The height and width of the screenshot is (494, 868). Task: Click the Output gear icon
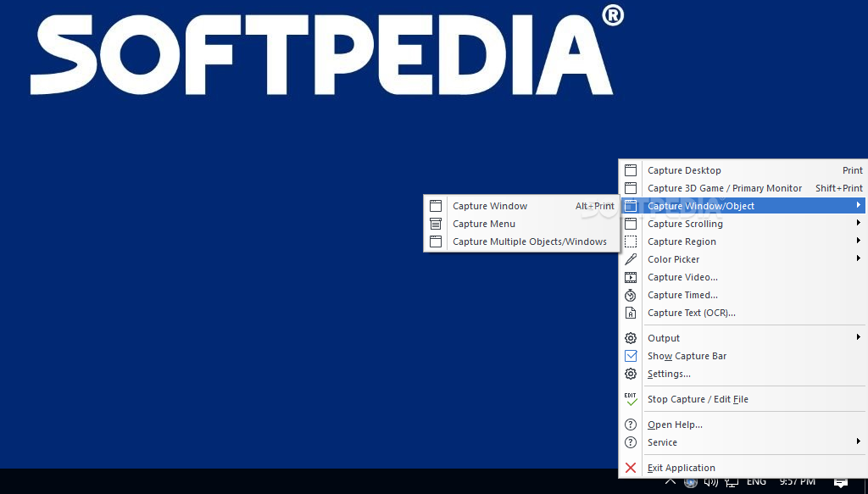click(631, 338)
